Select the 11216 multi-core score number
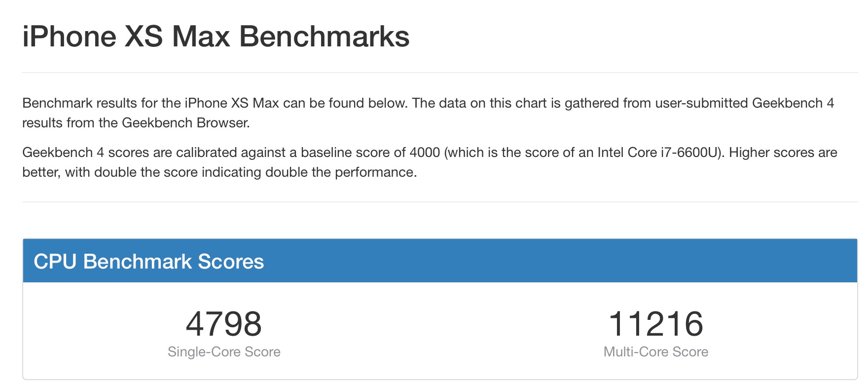The image size is (868, 387). click(655, 324)
